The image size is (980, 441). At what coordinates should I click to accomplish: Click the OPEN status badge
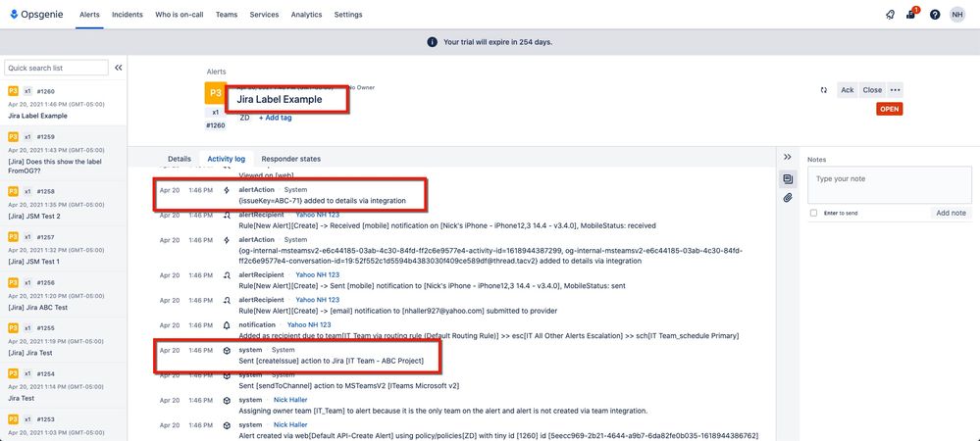point(890,109)
